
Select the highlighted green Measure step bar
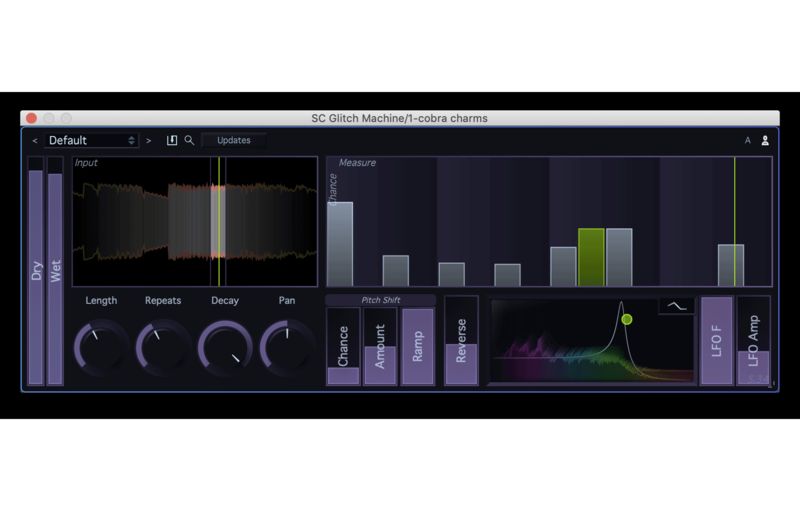click(591, 257)
